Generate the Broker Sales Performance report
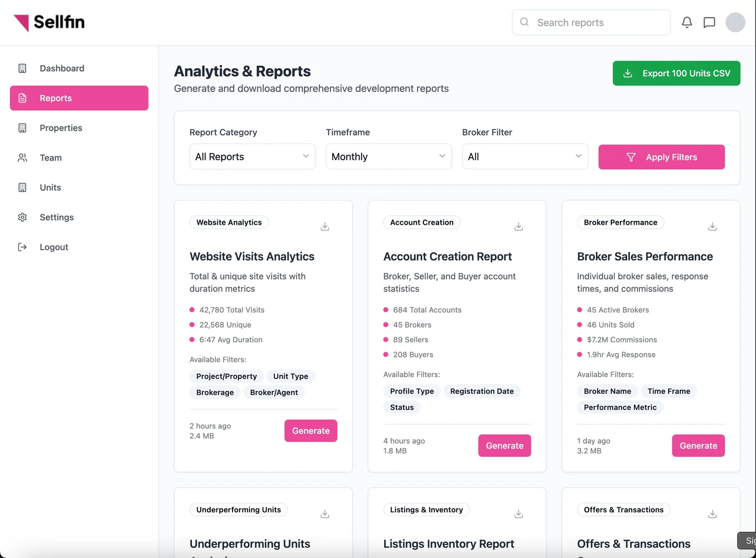756x558 pixels. pos(698,446)
